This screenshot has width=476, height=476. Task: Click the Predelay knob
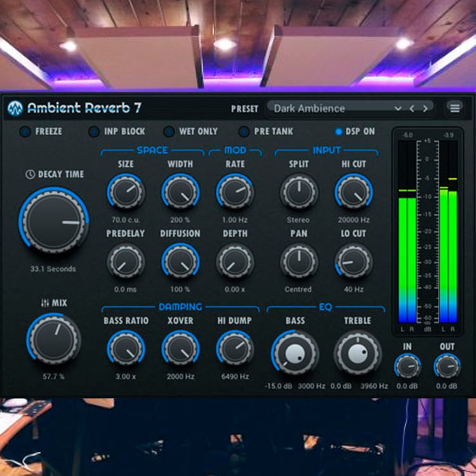(126, 261)
